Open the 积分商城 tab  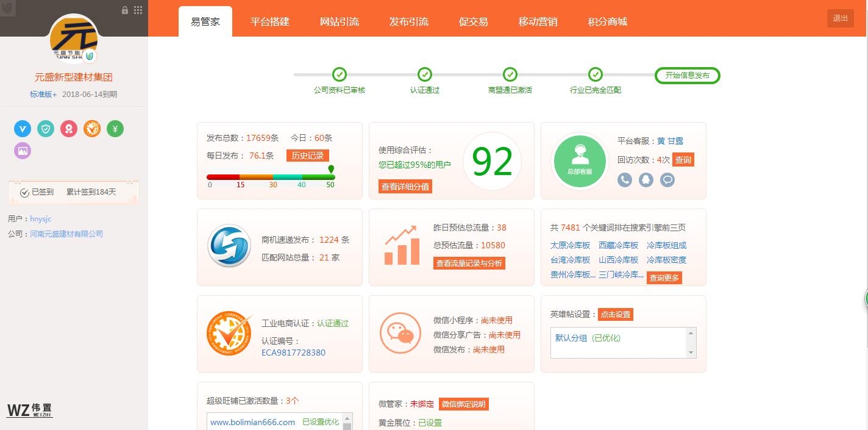(608, 22)
